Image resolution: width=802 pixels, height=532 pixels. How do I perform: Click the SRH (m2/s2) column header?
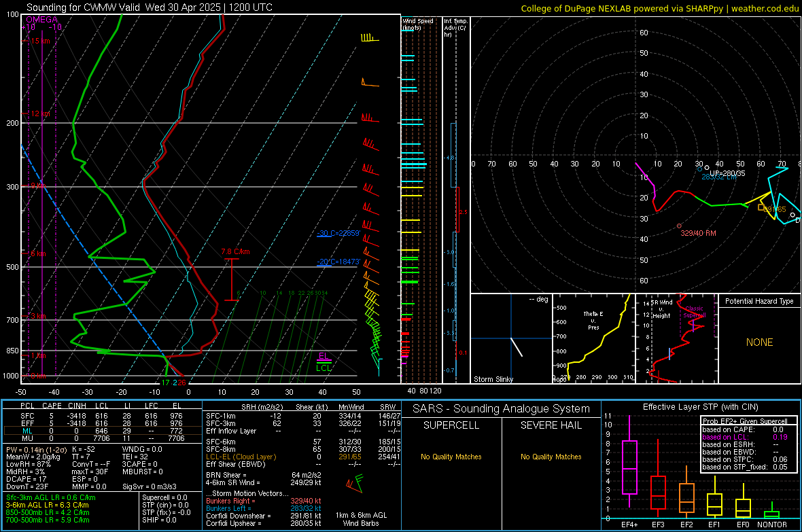click(262, 407)
